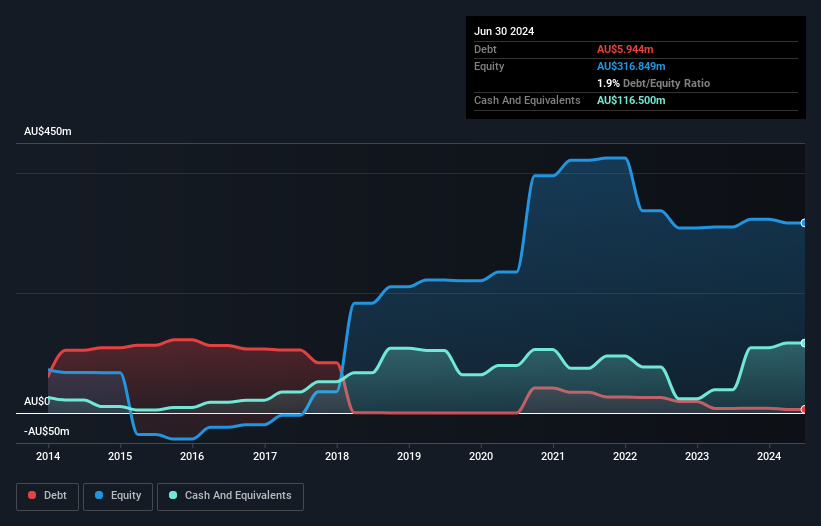Toggle Cash And Equivalents legend button
The image size is (821, 526).
230,496
